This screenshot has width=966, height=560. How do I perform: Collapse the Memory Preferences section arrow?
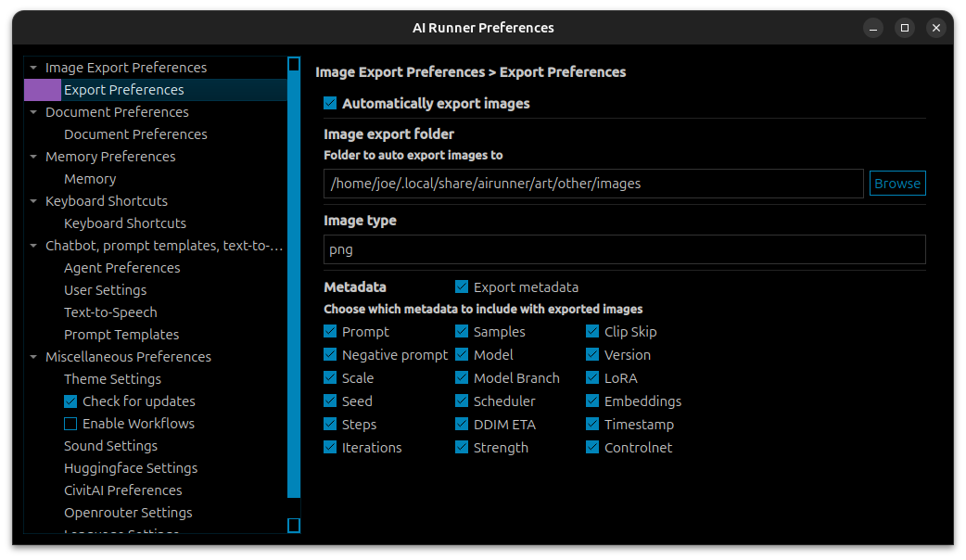tap(33, 157)
